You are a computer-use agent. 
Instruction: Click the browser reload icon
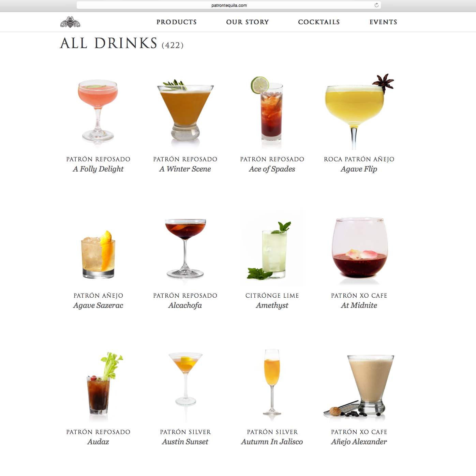tap(376, 5)
